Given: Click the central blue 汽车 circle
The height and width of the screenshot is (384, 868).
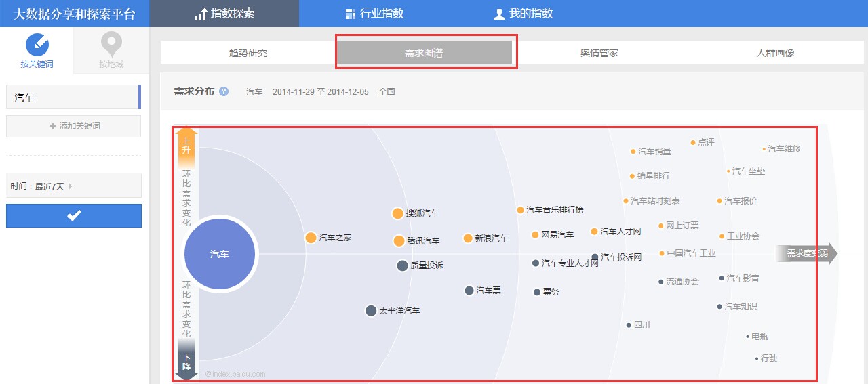Looking at the screenshot, I should point(220,255).
